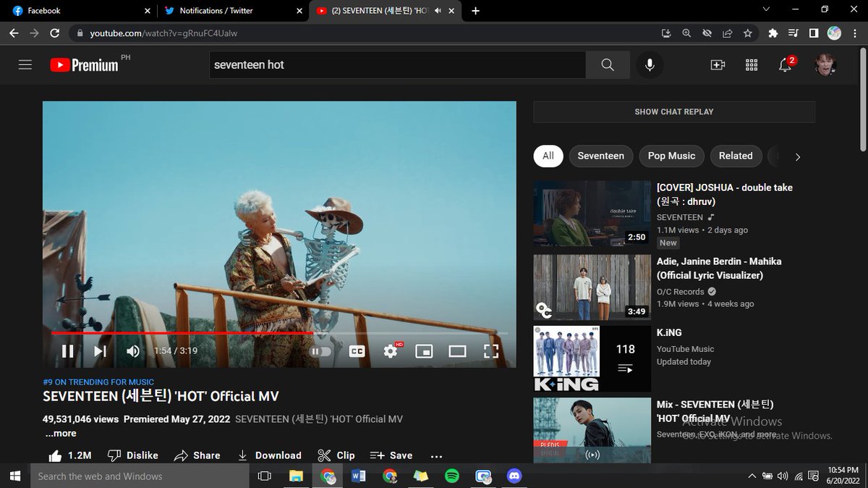
Task: Like the video (1.2M)
Action: pos(69,455)
